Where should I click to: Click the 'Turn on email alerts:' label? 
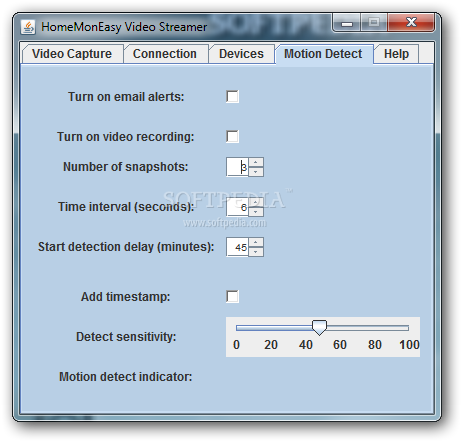pos(126,97)
